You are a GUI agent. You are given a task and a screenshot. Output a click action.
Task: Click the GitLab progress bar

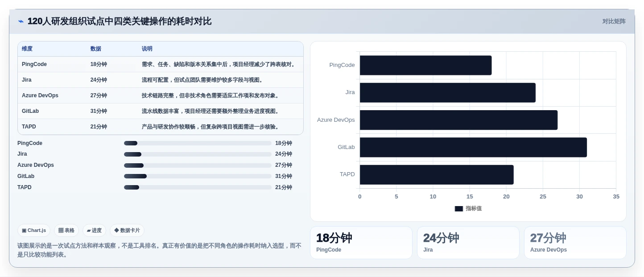tap(198, 176)
